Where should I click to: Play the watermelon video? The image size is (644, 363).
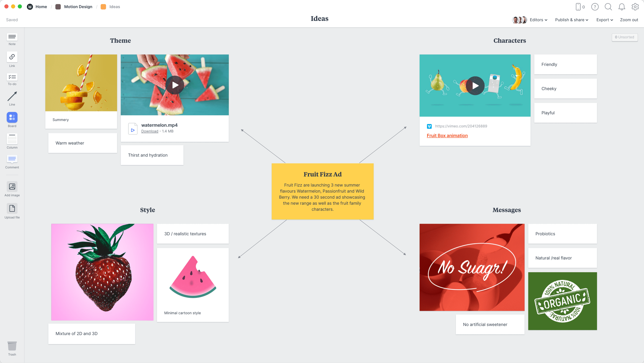coord(175,85)
